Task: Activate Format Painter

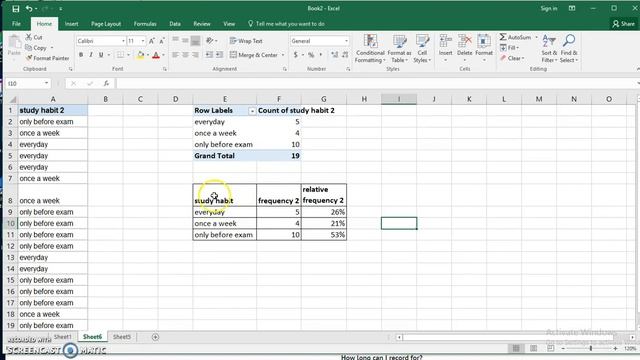Action: (47, 58)
